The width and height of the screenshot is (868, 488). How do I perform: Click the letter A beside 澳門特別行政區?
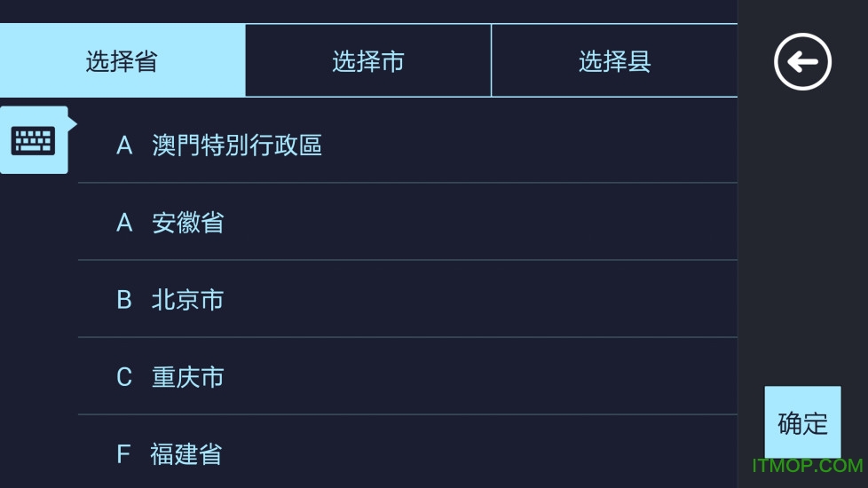click(x=124, y=145)
